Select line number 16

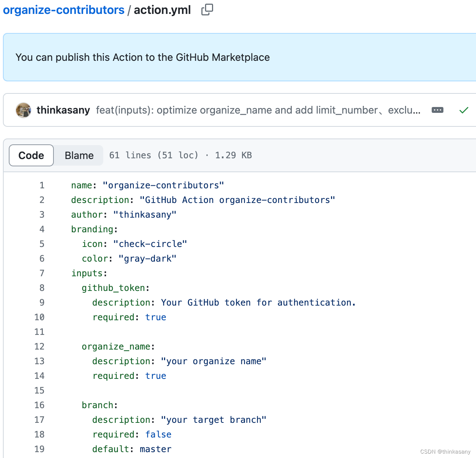coord(39,405)
